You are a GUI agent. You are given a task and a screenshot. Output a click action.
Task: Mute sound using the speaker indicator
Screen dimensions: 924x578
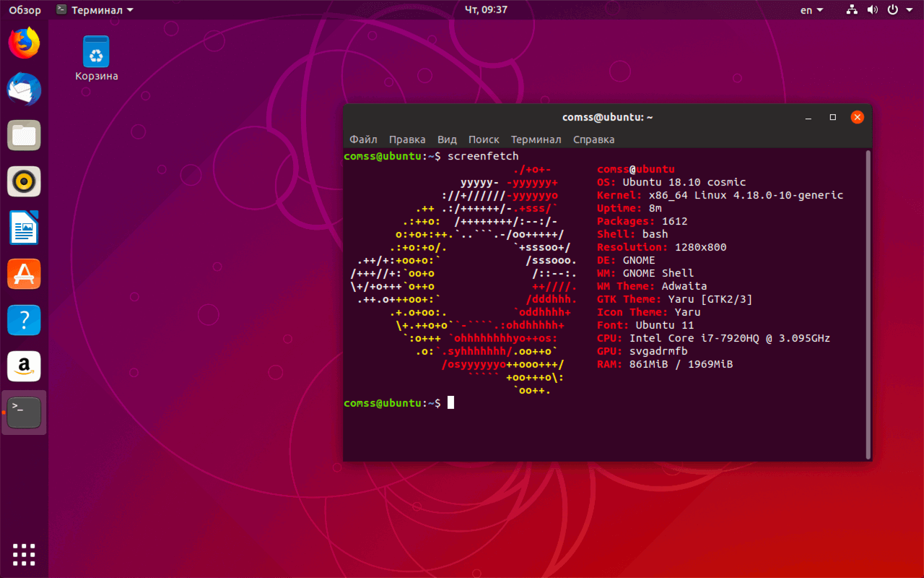point(873,9)
